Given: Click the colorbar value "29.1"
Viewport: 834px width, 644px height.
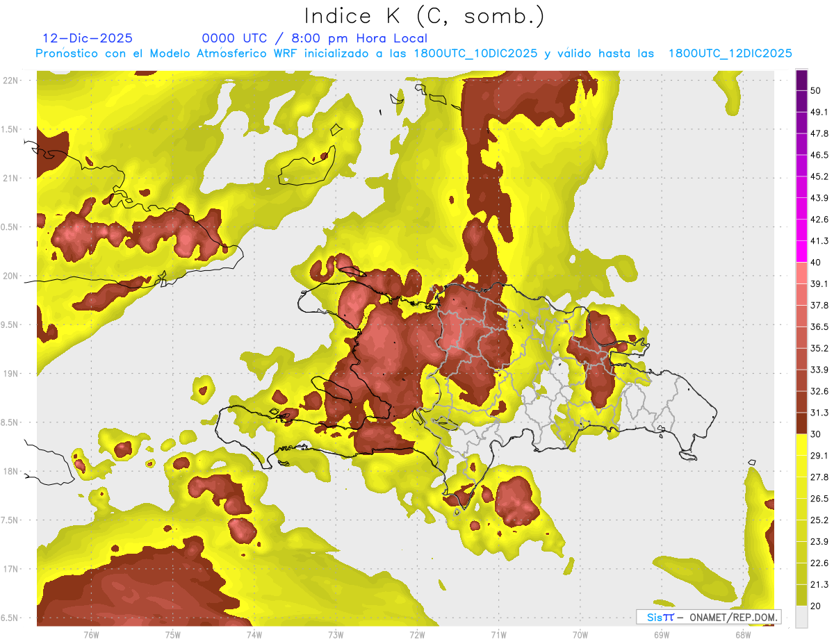Looking at the screenshot, I should coord(819,456).
